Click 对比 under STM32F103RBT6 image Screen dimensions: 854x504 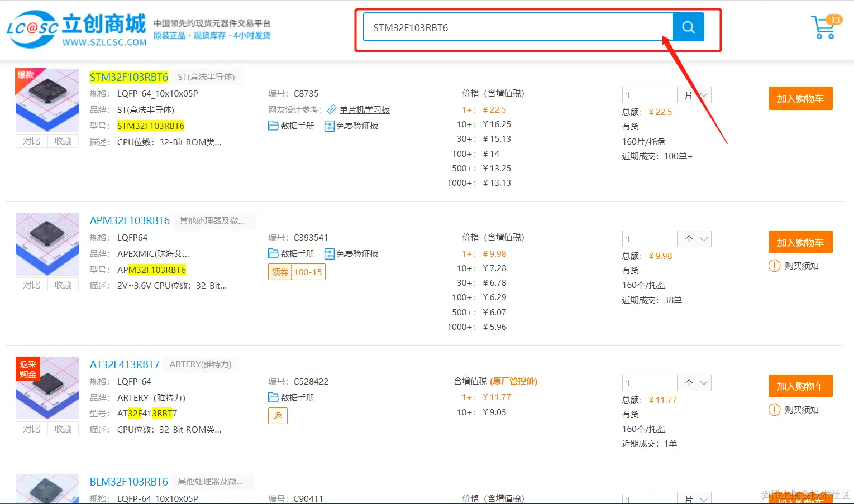tap(31, 141)
